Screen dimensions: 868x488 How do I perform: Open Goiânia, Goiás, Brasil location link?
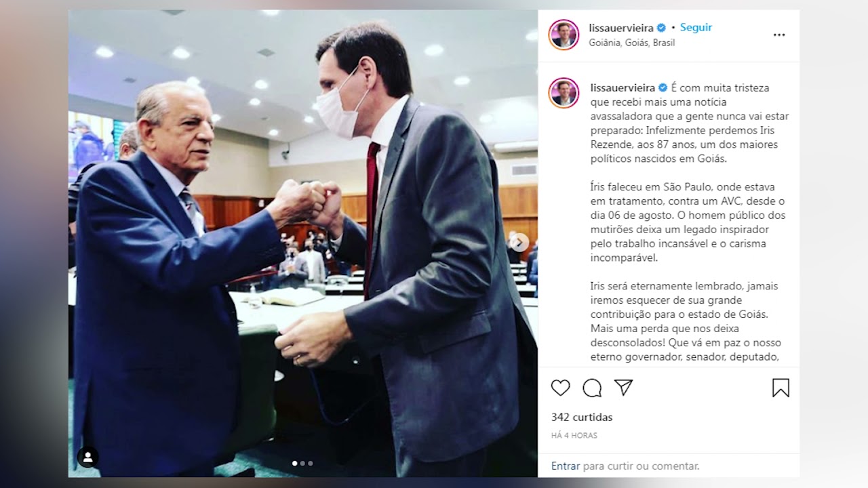632,43
